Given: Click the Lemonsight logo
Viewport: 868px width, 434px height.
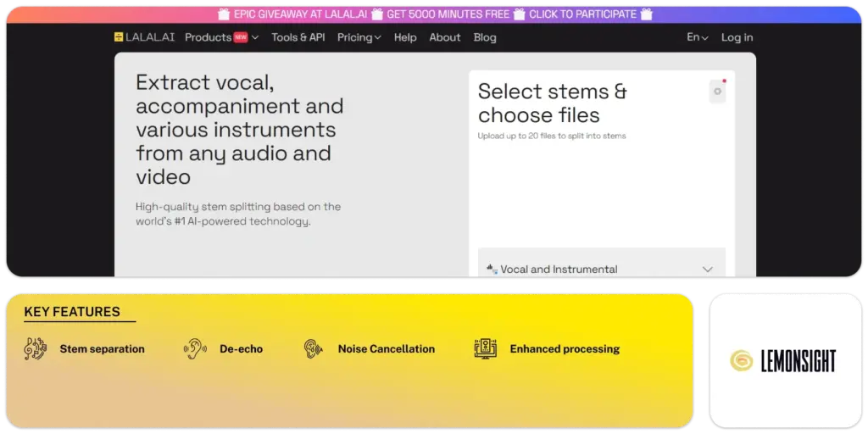Looking at the screenshot, I should click(x=782, y=361).
